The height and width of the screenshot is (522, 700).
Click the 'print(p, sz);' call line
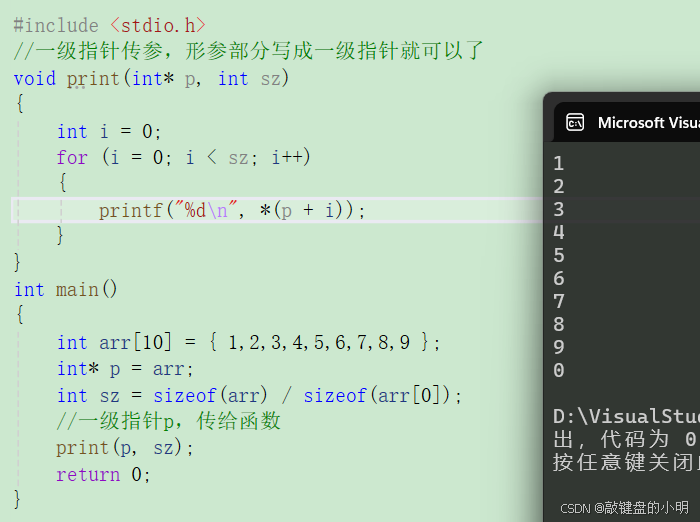coord(125,447)
